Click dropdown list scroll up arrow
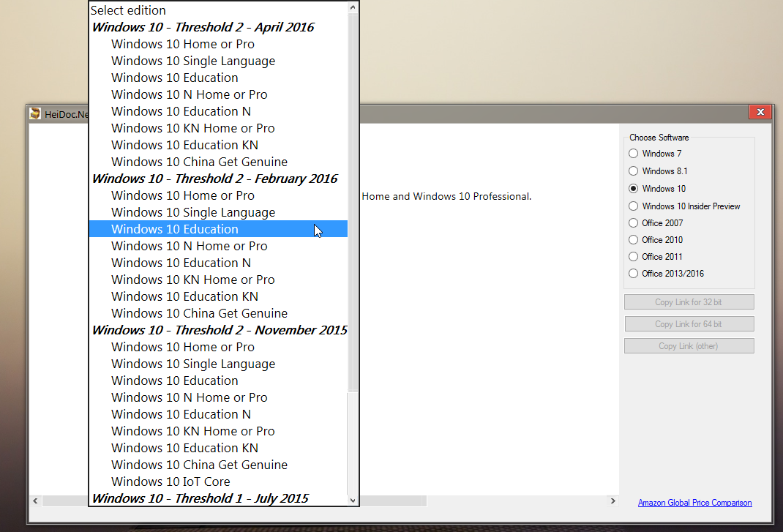Screen dimensions: 783x532 [353, 7]
